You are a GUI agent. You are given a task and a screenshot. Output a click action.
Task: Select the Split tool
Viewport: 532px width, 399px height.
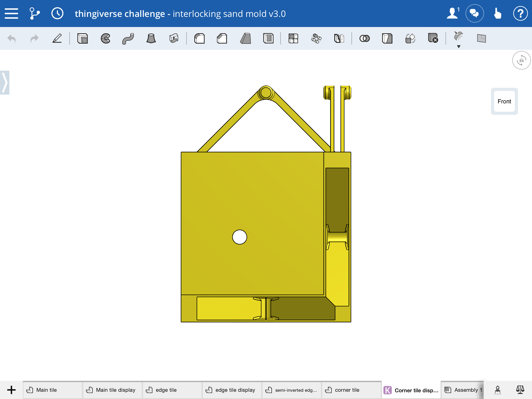[387, 38]
